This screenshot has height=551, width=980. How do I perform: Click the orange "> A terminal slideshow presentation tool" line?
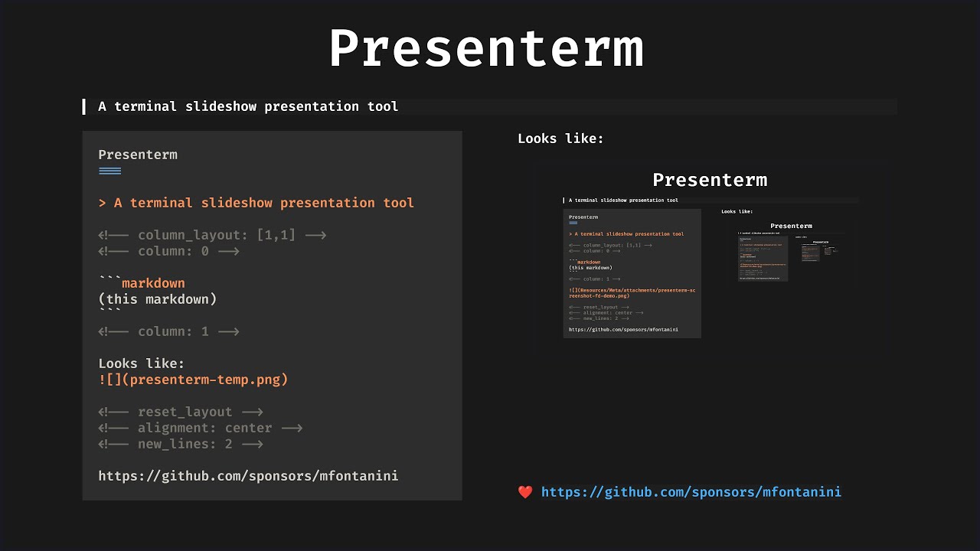[256, 203]
